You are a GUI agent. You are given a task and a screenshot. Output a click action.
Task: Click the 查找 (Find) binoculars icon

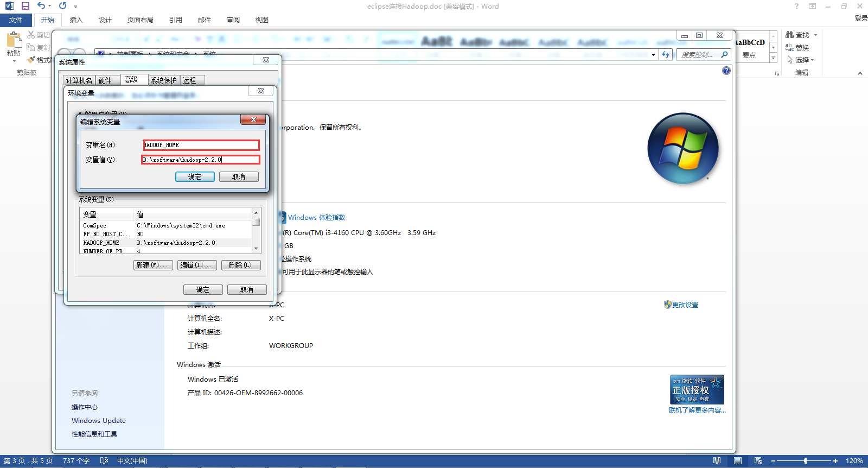click(x=790, y=34)
